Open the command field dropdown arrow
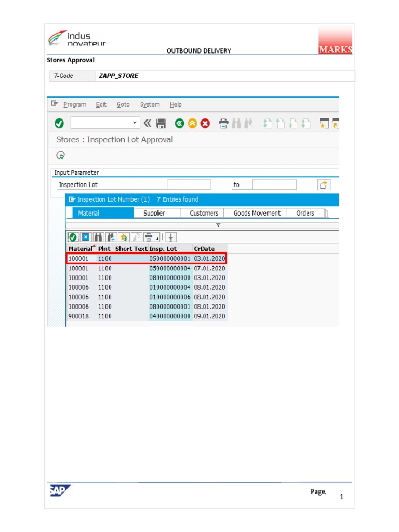The width and height of the screenshot is (399, 532). (x=135, y=123)
